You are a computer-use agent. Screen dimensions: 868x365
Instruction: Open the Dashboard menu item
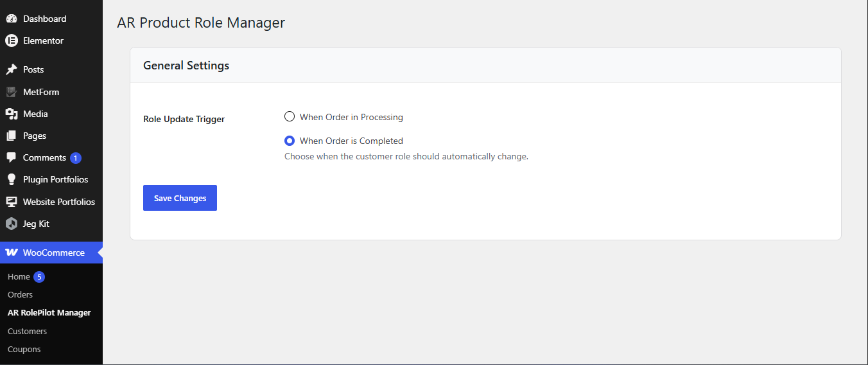[51, 19]
